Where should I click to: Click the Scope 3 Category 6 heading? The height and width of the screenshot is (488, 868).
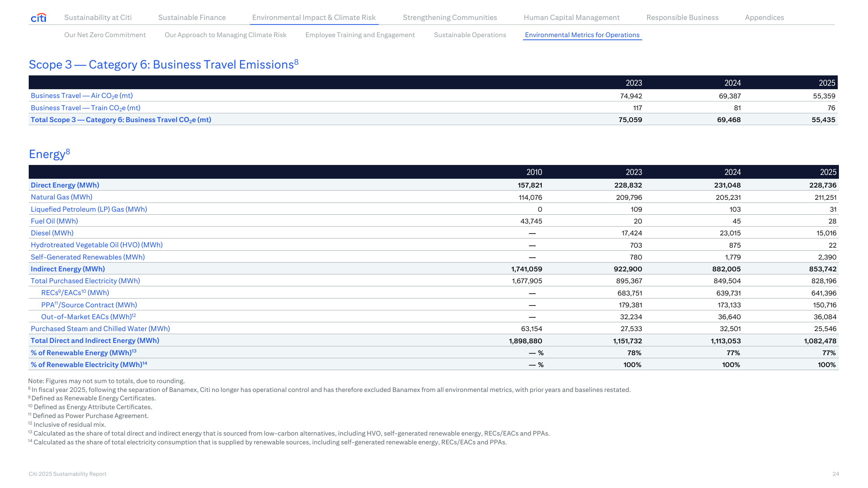[163, 64]
